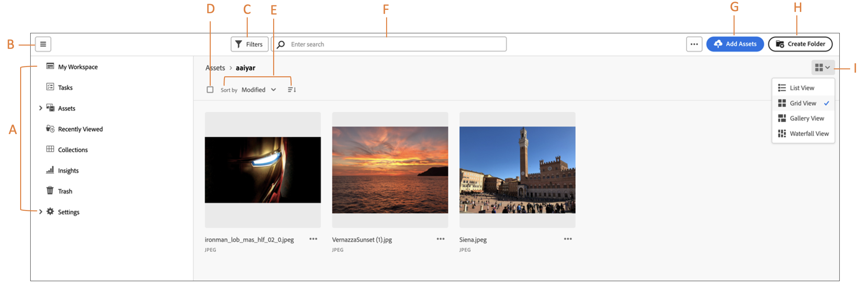This screenshot has height=285, width=868.
Task: Click the Trash bin icon
Action: tap(50, 191)
